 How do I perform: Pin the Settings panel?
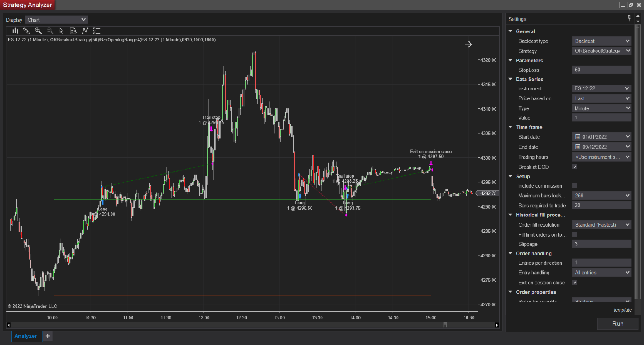[629, 18]
